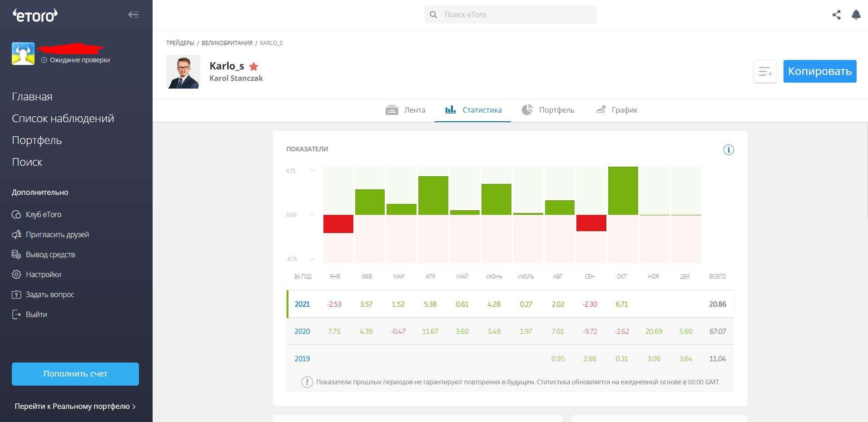Click the Выйти logout icon
This screenshot has height=422, width=868.
(x=16, y=314)
